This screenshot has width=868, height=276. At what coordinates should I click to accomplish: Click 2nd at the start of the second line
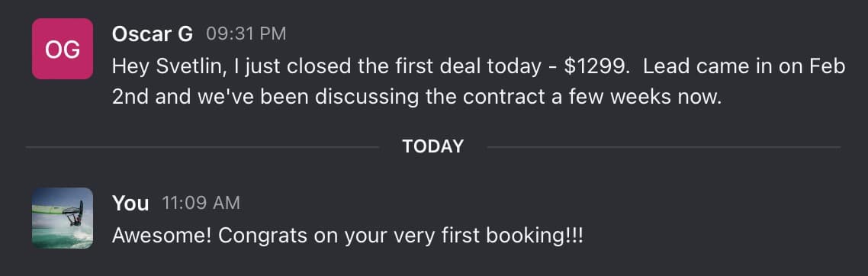pos(131,98)
